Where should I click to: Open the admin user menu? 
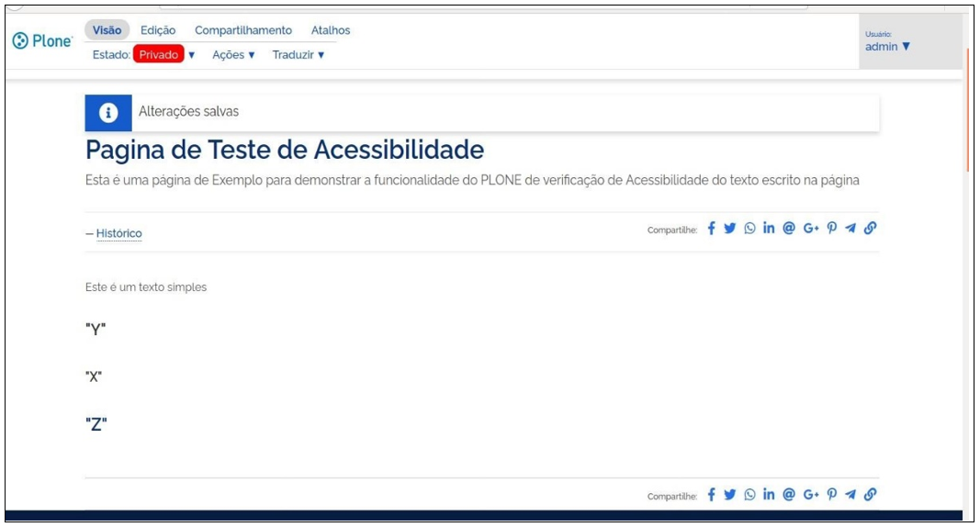point(887,47)
